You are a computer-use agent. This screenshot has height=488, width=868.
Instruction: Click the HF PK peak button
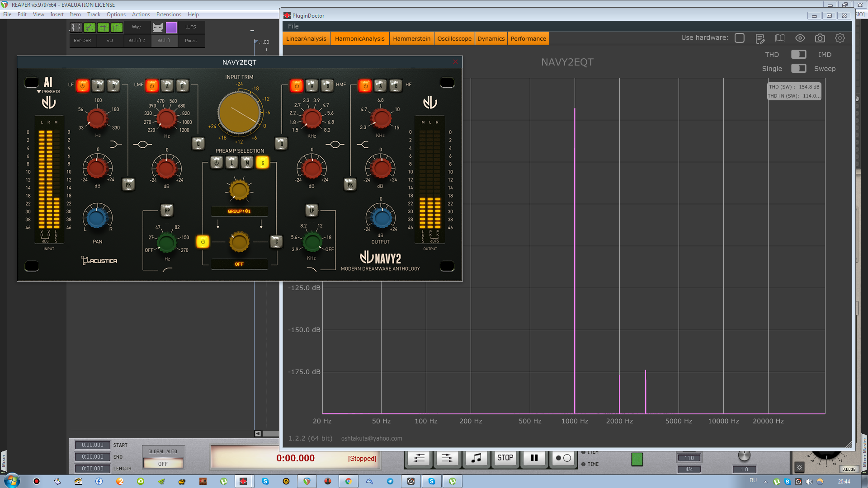click(350, 184)
